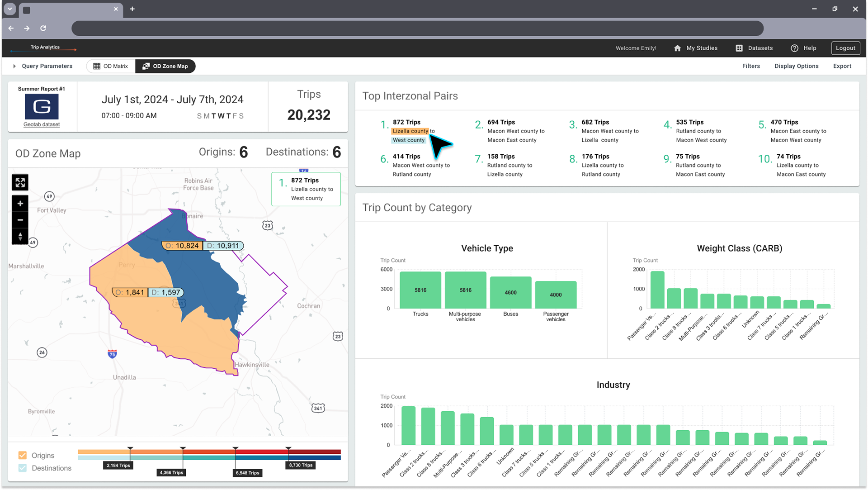868x490 pixels.
Task: Zoom out on the OD zone map
Action: tap(20, 220)
